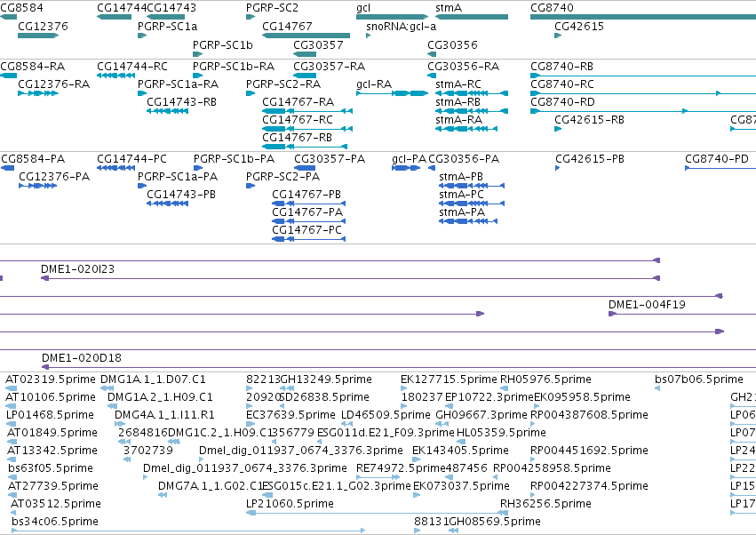Select transcript PGRP-SC1b-RA
This screenshot has width=756, height=535.
[x=234, y=66]
